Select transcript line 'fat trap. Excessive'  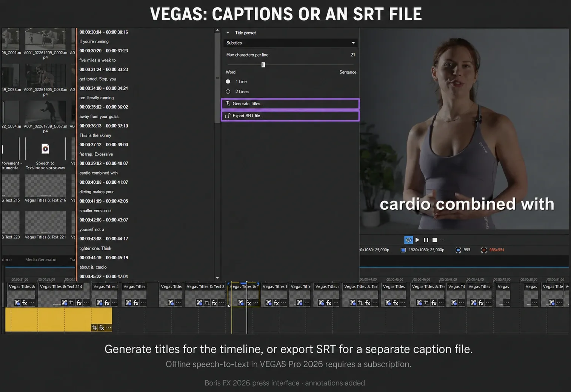(x=96, y=154)
